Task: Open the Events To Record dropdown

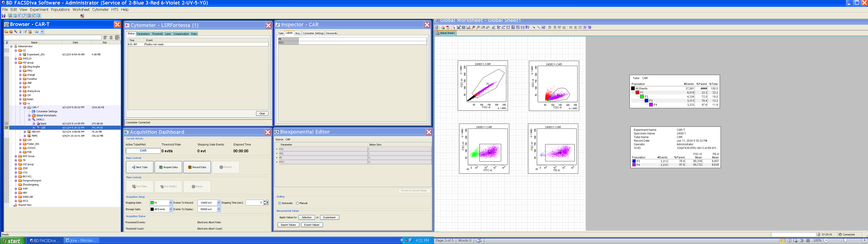Action: tap(218, 203)
